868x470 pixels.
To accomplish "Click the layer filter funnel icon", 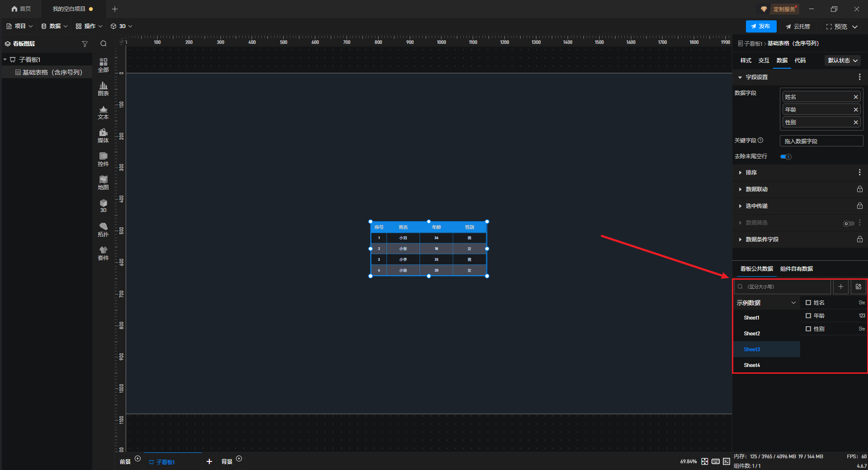I will click(85, 44).
